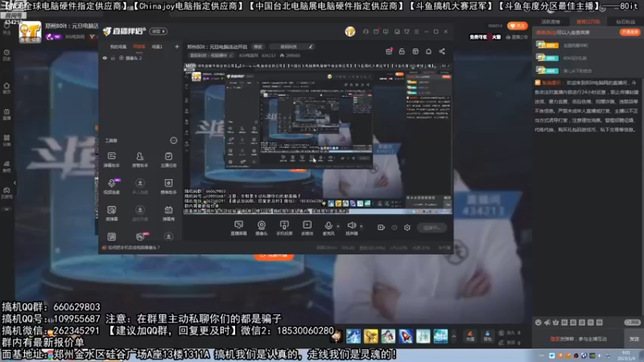
Task: Open the layout grid icon beside the bell
Action: pyautogui.click(x=415, y=51)
